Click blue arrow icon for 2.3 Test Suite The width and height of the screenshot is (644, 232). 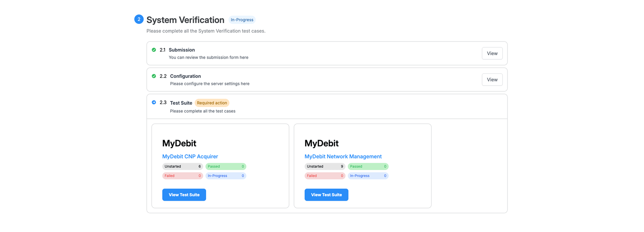point(154,102)
